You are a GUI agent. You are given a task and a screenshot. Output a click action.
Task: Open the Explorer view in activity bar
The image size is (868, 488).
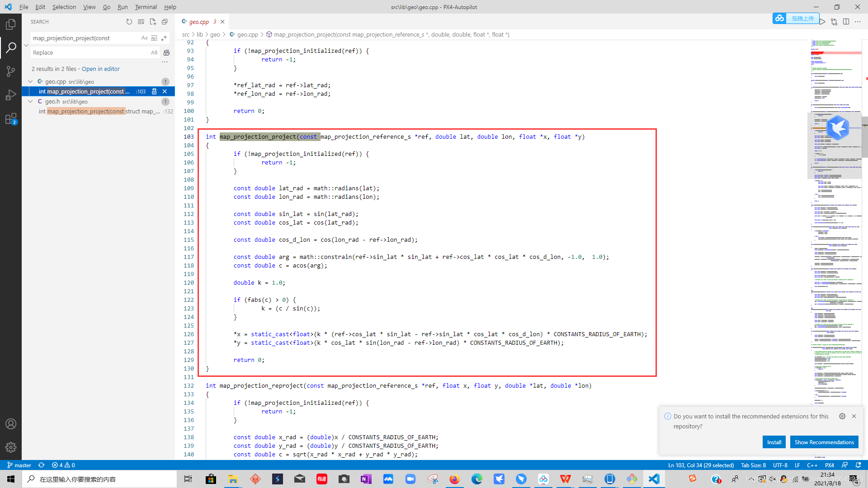pyautogui.click(x=10, y=24)
